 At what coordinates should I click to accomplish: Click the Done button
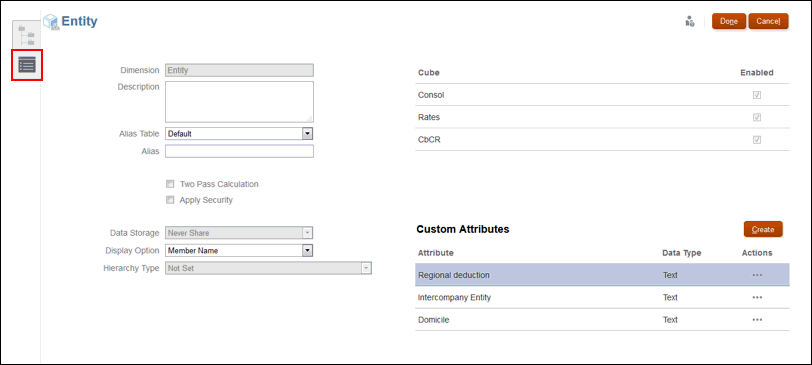coord(729,21)
